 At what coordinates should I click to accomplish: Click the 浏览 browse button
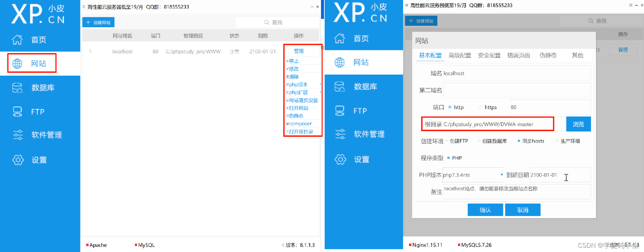pyautogui.click(x=578, y=124)
